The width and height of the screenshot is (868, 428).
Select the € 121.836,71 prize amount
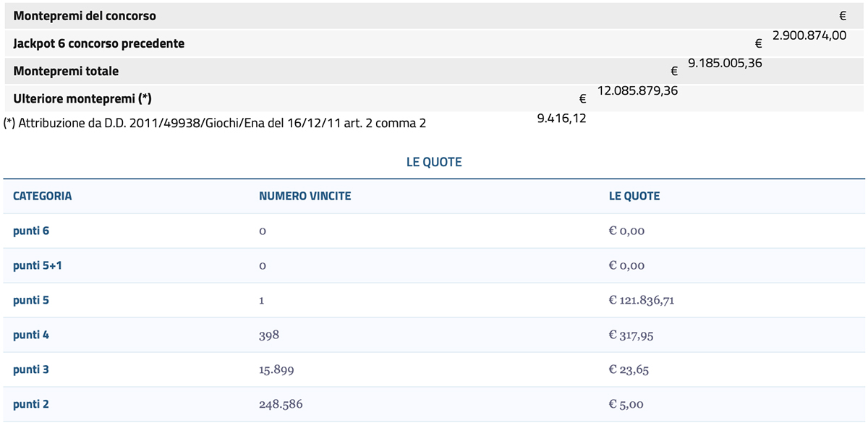[642, 300]
